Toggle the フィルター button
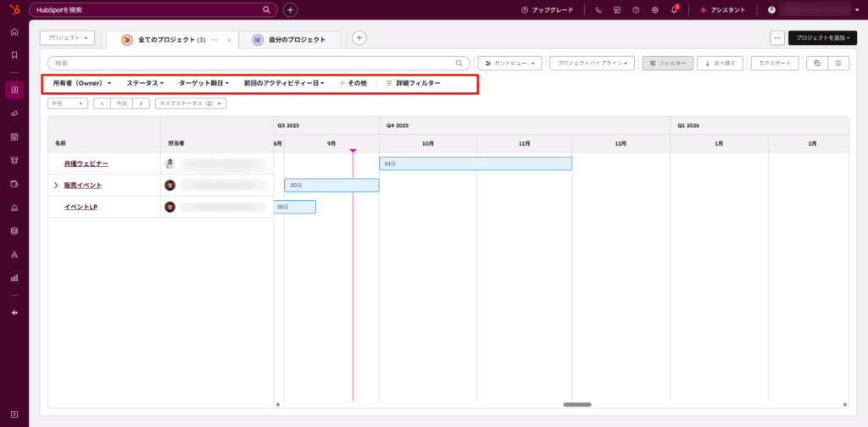This screenshot has width=868, height=427. [668, 63]
